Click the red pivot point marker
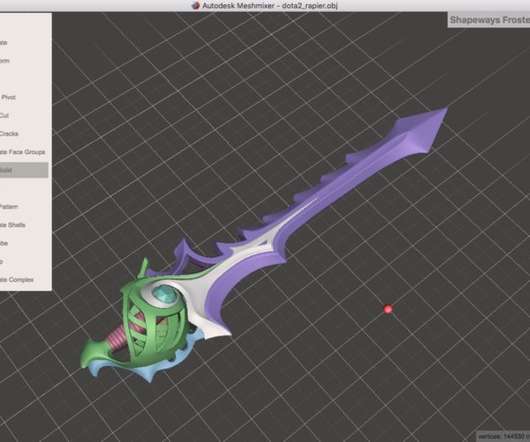Viewport: 530px width, 442px height. pos(388,309)
